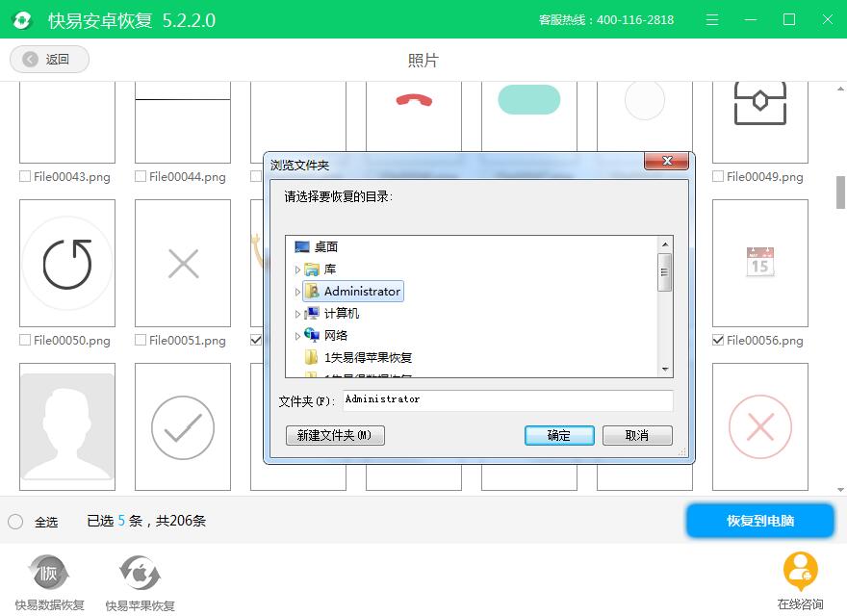847x616 pixels.
Task: Open 快易数据恢复 icon at bottom
Action: coord(49,574)
